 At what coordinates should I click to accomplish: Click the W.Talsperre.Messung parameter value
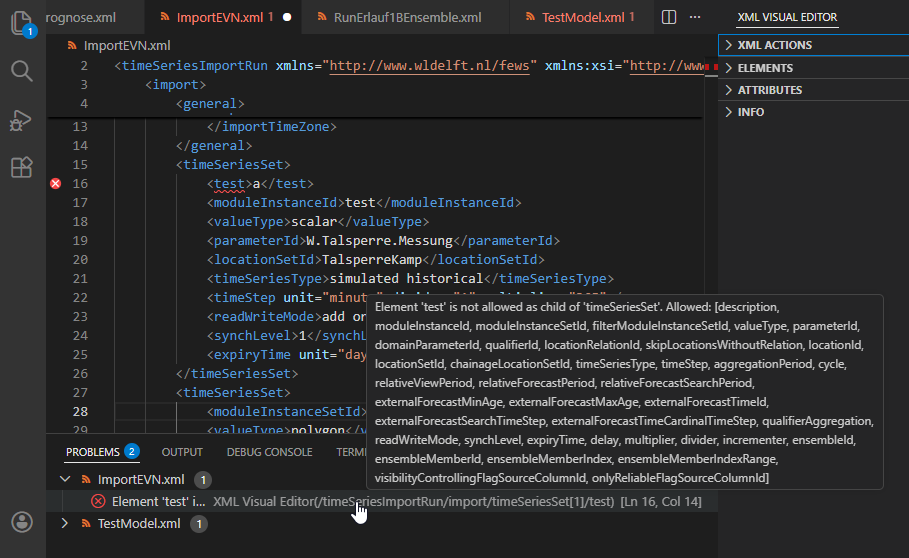[x=379, y=240]
